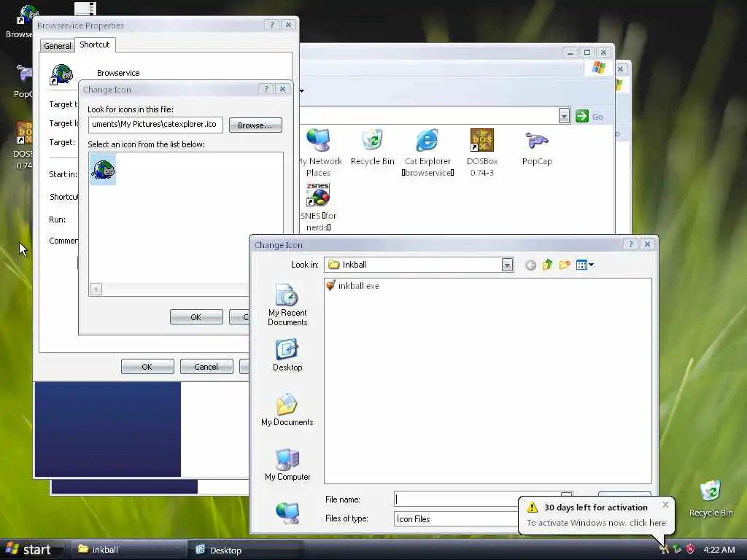Image resolution: width=747 pixels, height=560 pixels.
Task: Select the DOSBox desktop shortcut
Action: coord(23,145)
